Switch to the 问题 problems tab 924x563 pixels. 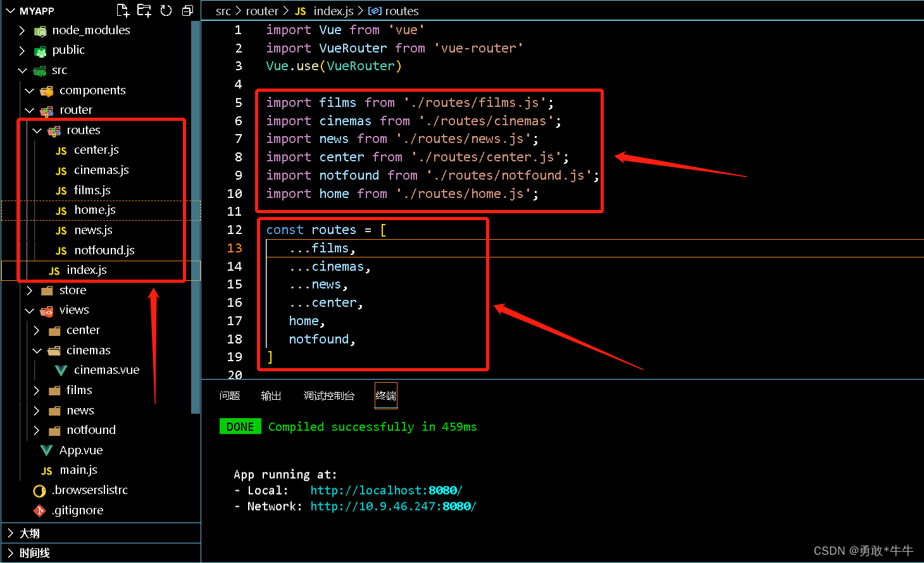tap(230, 396)
